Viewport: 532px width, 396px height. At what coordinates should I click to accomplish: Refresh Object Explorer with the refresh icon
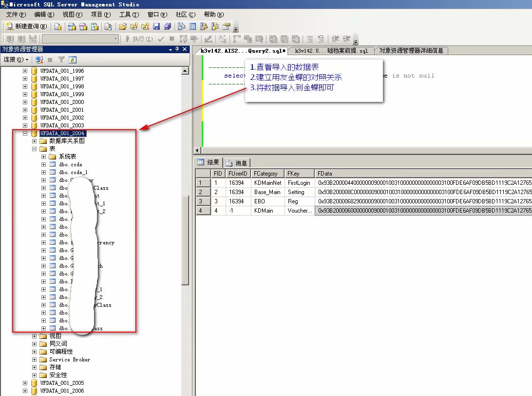coord(73,59)
